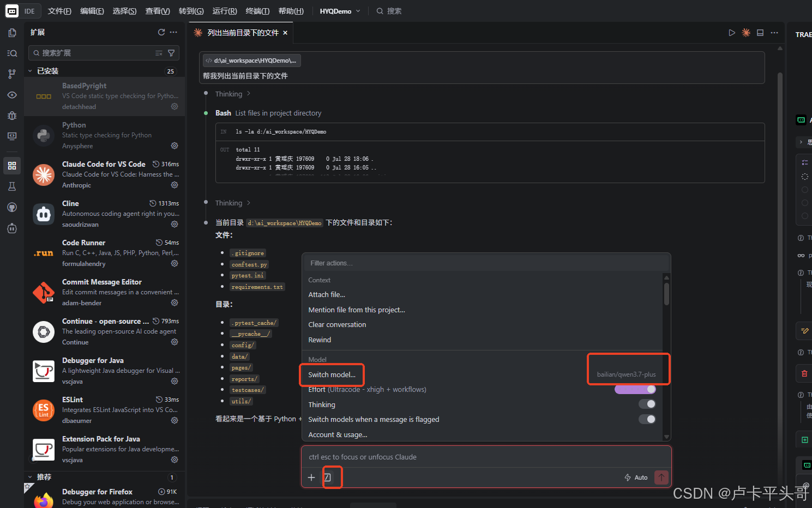This screenshot has height=508, width=812.
Task: Open the Auto mode selector
Action: pos(636,477)
